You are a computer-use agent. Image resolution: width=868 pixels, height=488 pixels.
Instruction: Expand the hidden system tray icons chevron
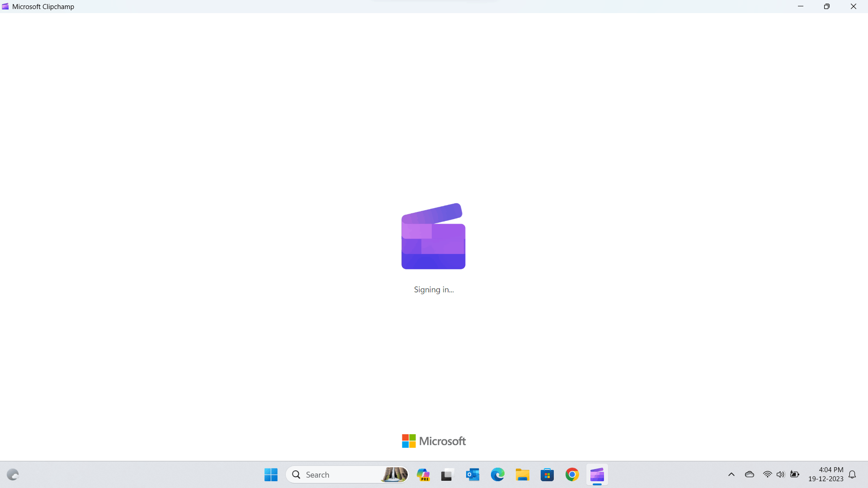pos(731,474)
